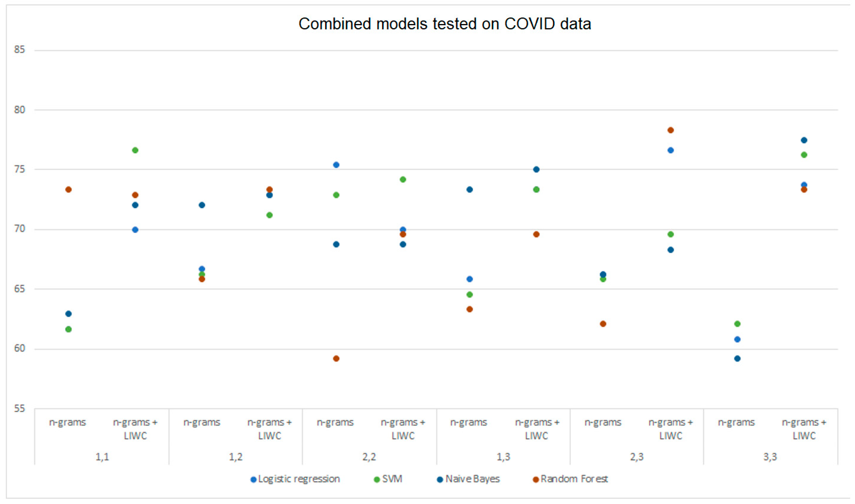
Task: Click the SVM green legend marker
Action: (376, 480)
